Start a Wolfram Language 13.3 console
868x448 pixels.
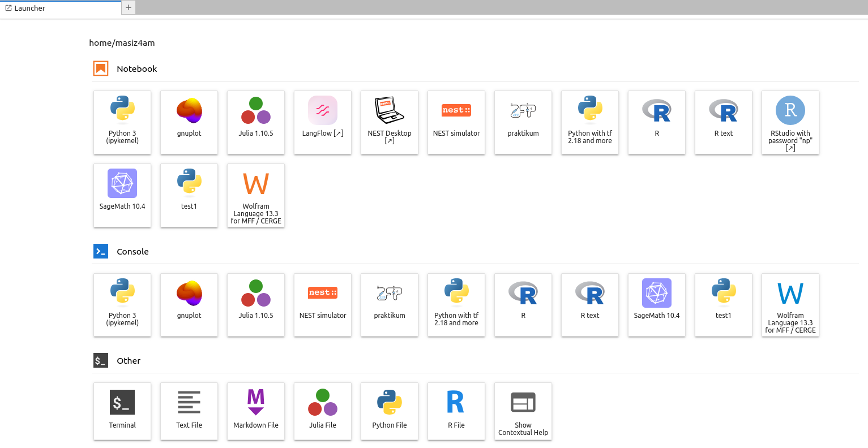click(790, 305)
